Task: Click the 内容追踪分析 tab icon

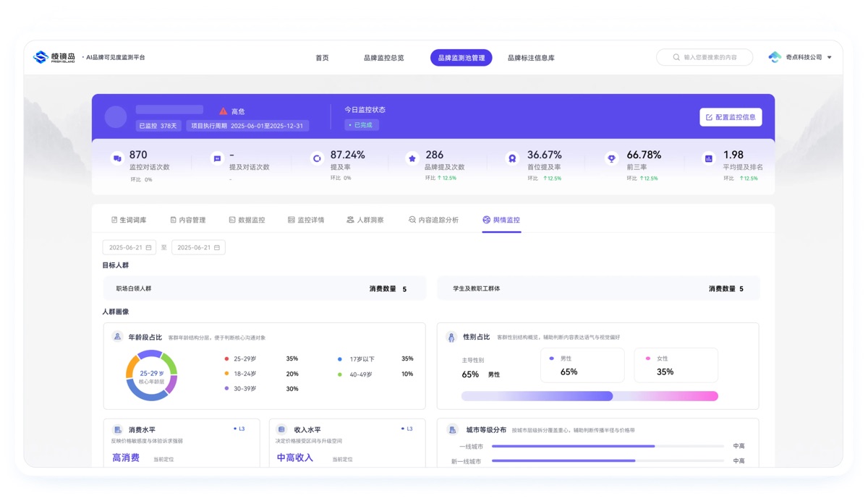Action: pyautogui.click(x=412, y=220)
